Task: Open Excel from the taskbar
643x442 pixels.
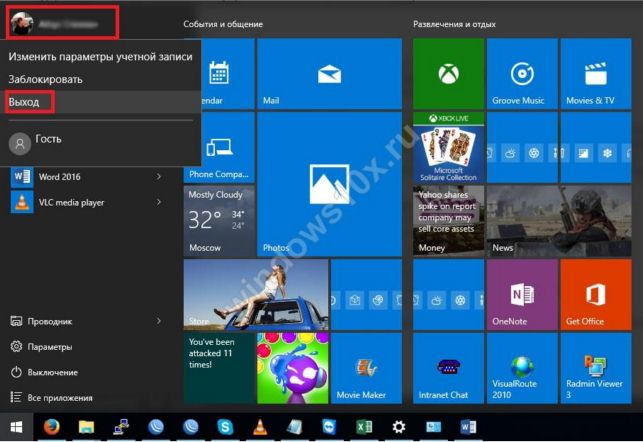Action: coord(364,427)
